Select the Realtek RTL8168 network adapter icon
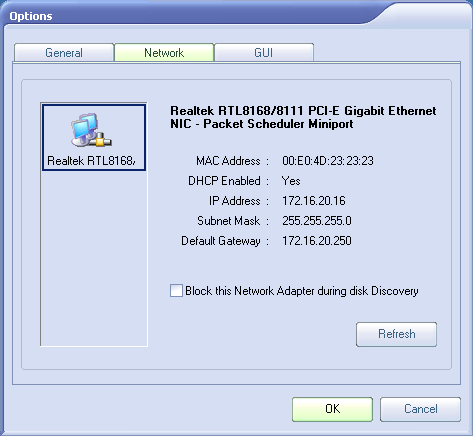473x436 pixels. tap(94, 137)
